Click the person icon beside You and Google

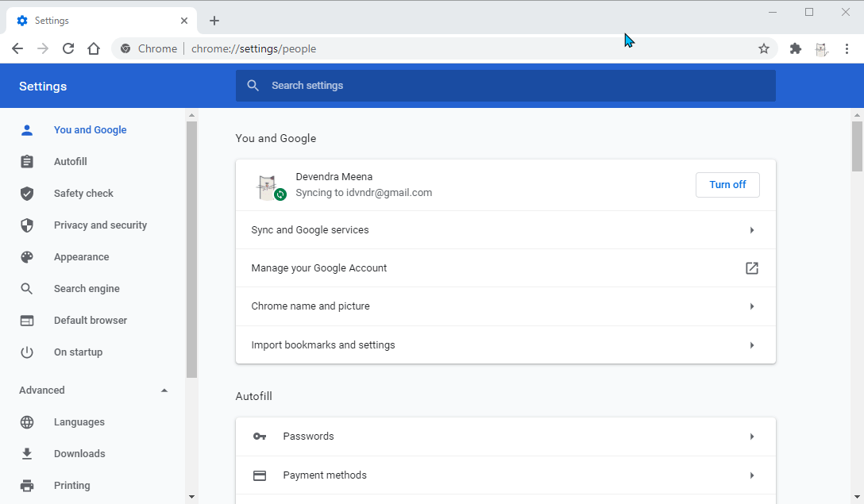tap(26, 130)
